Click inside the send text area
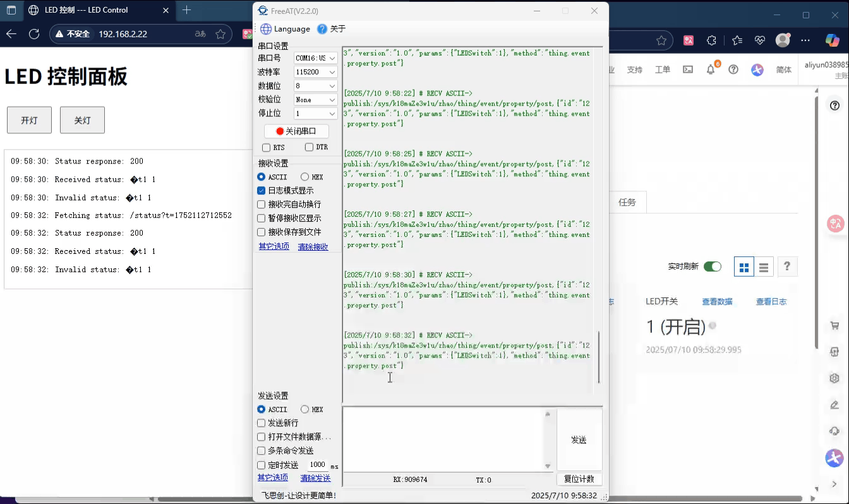Screen dimensions: 849x504 (442, 438)
